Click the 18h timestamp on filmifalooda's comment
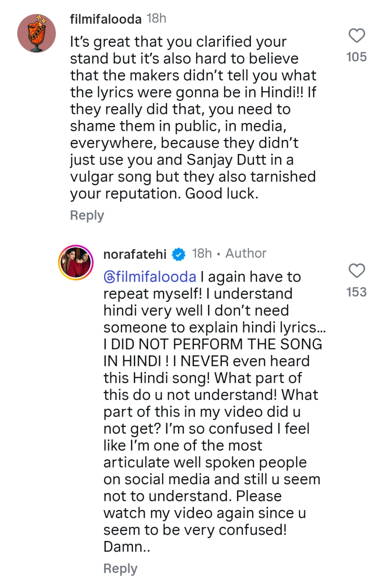Image resolution: width=387 pixels, height=588 pixels. (x=156, y=18)
